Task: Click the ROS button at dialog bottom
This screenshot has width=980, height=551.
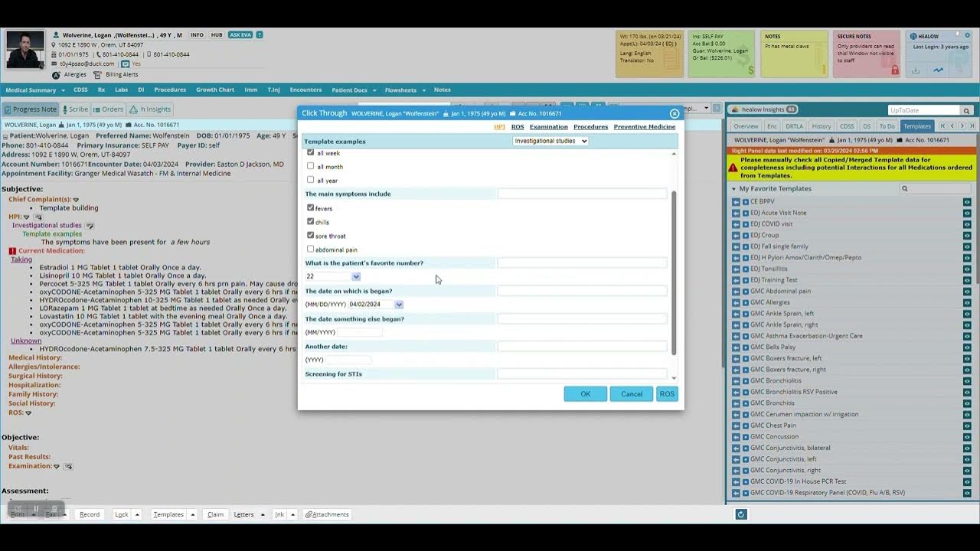Action: point(667,394)
